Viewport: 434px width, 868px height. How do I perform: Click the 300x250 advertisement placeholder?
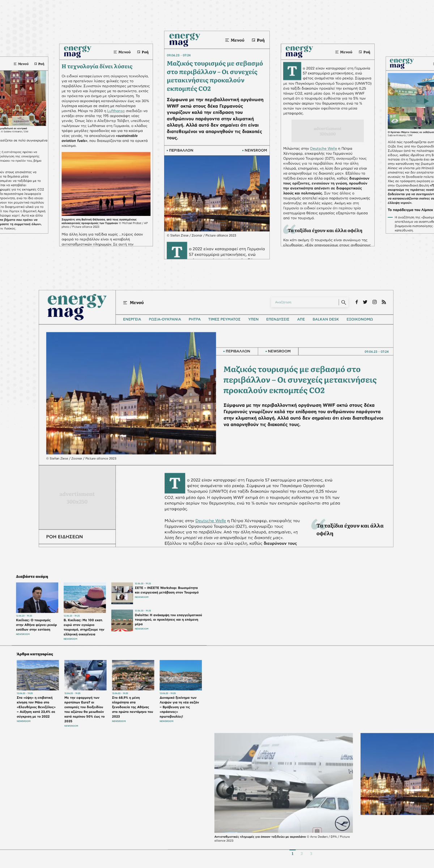click(77, 498)
